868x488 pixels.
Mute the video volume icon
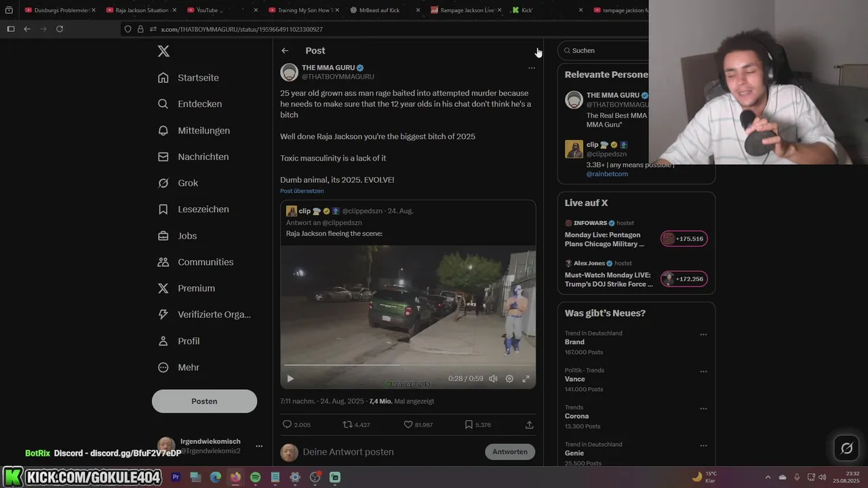(x=493, y=379)
